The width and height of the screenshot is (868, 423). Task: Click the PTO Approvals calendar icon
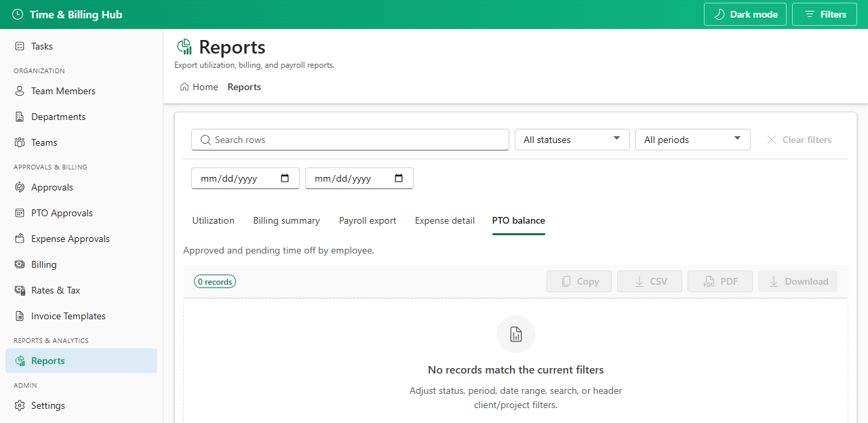[x=20, y=213]
